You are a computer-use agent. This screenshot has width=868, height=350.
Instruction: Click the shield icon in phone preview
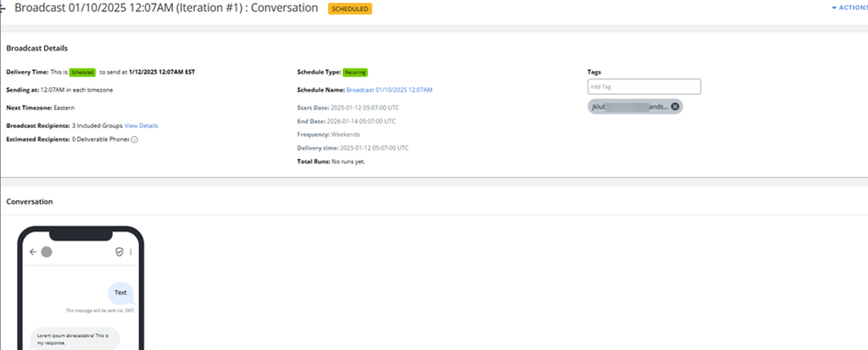click(119, 252)
